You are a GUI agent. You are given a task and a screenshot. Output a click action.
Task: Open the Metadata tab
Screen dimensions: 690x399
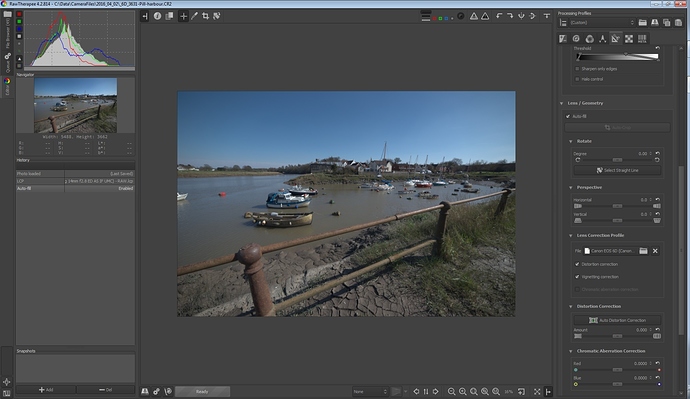click(x=642, y=39)
